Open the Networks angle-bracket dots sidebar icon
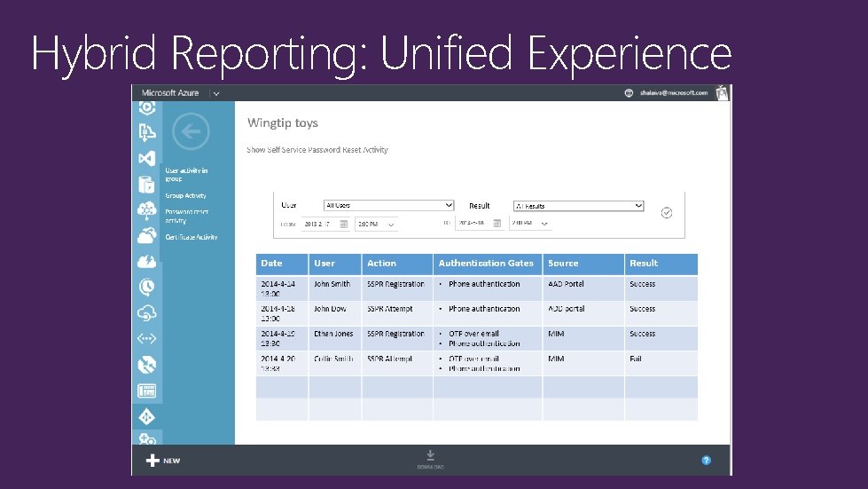The image size is (868, 489). point(146,338)
